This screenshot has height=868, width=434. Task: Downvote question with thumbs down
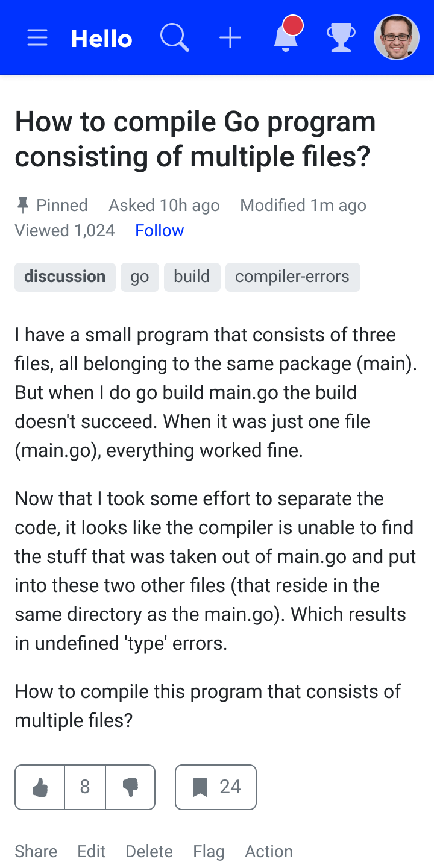point(130,787)
